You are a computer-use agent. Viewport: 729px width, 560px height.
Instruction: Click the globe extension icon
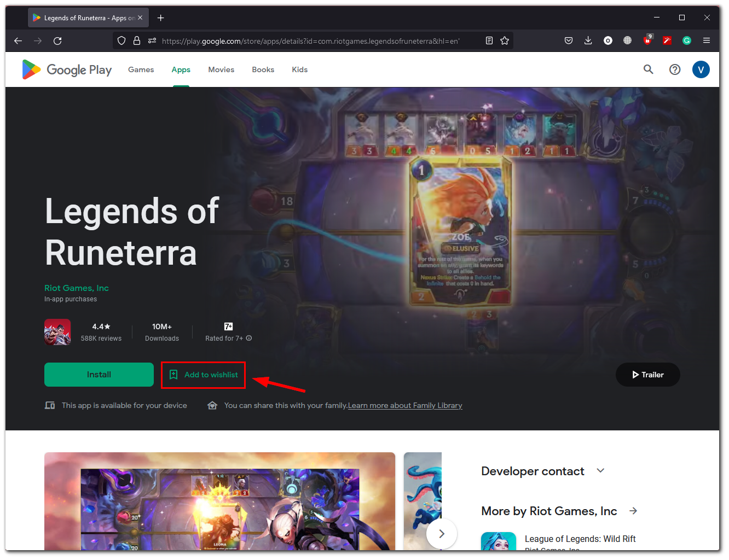[x=628, y=40]
